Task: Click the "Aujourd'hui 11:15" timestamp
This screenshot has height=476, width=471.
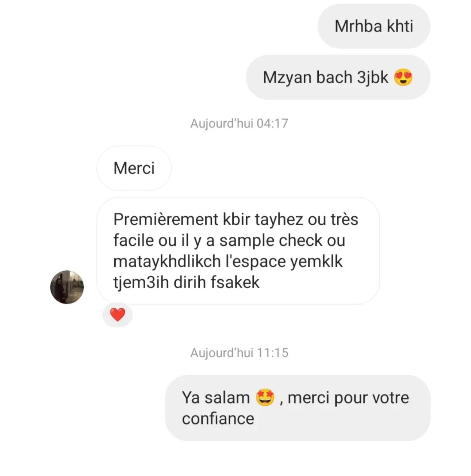Action: pyautogui.click(x=239, y=353)
